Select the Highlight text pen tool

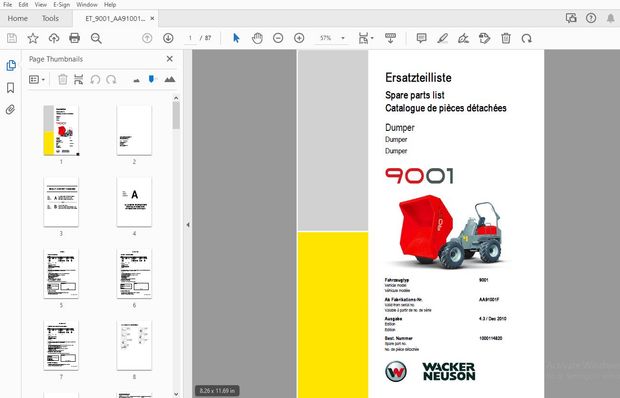[442, 38]
